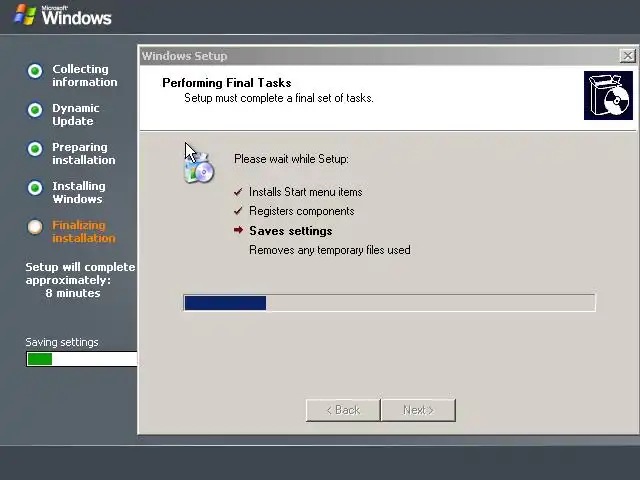The width and height of the screenshot is (640, 480).
Task: Click the disabled Back button
Action: click(x=343, y=410)
